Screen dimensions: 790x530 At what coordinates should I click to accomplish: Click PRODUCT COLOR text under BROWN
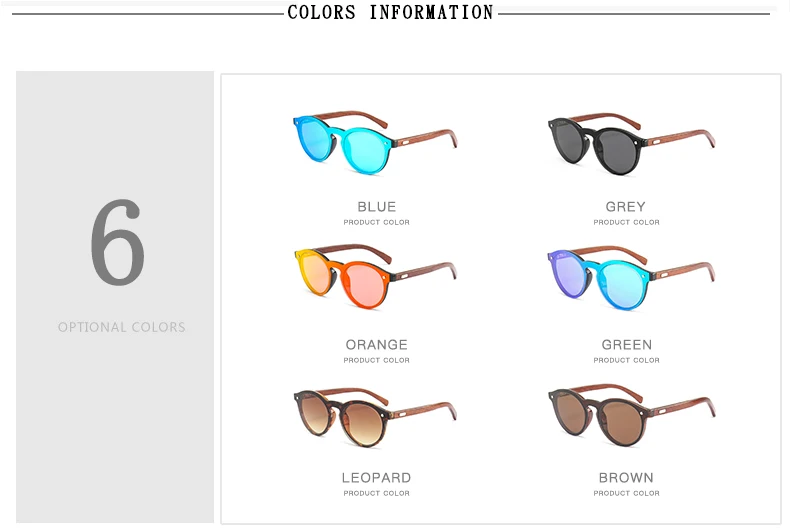tap(626, 493)
